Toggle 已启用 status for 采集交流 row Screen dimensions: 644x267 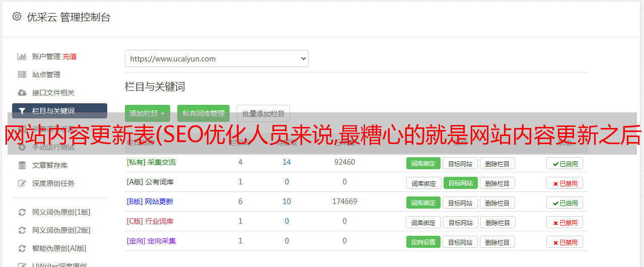tap(565, 163)
